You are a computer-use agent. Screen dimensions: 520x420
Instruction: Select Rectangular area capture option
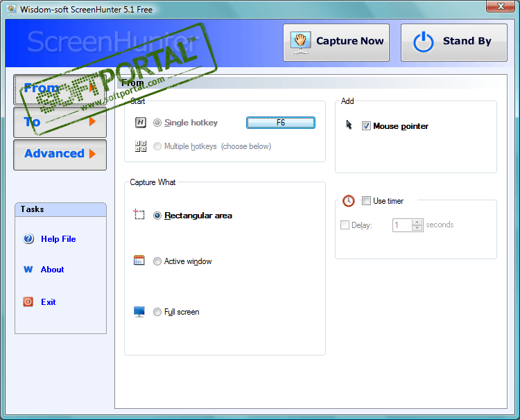point(157,216)
